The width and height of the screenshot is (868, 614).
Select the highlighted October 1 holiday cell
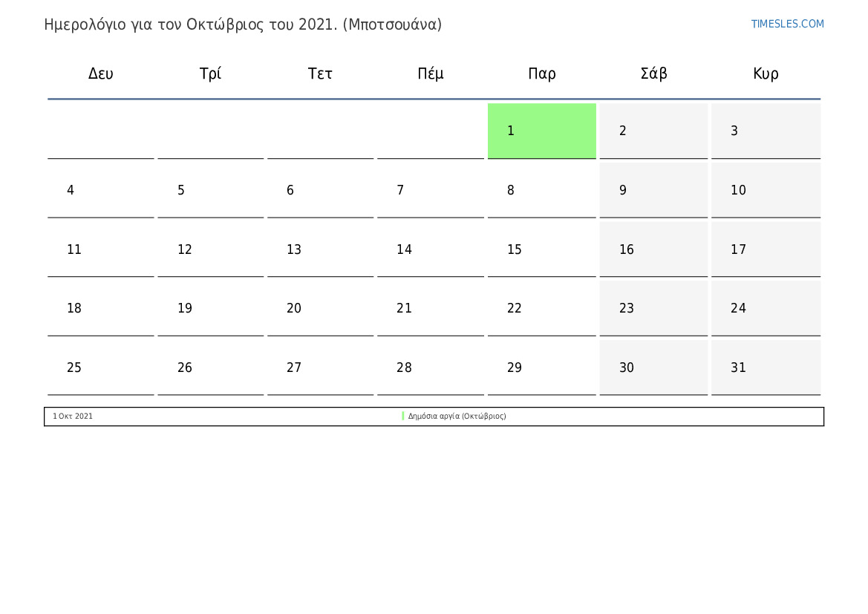click(541, 131)
